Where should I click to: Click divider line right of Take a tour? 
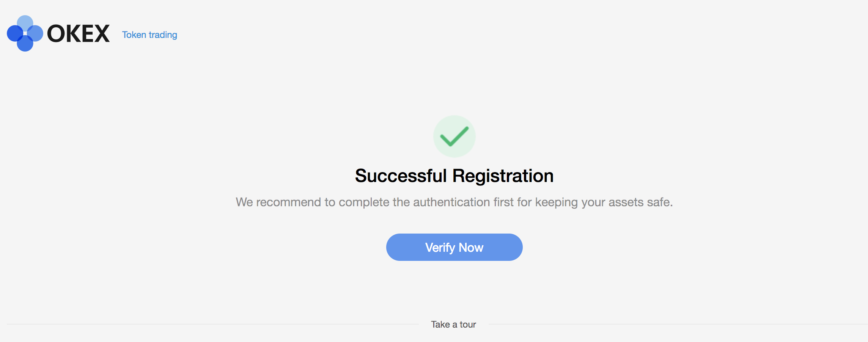tap(678, 324)
